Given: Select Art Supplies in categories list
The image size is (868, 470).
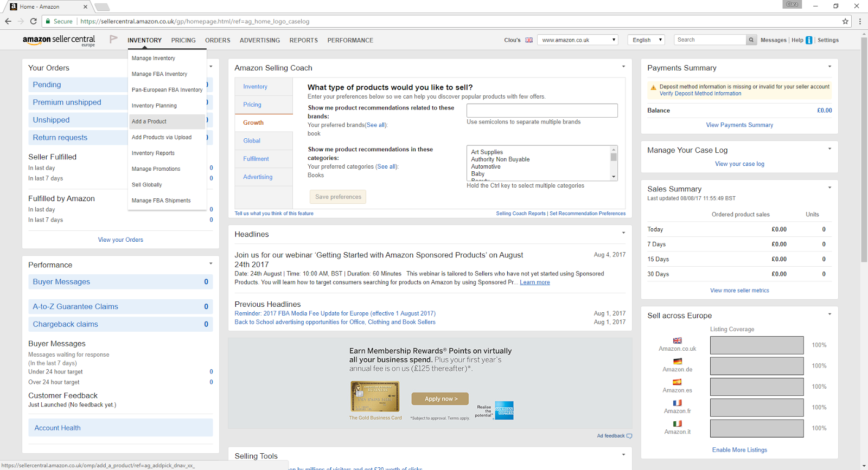Looking at the screenshot, I should [x=487, y=152].
